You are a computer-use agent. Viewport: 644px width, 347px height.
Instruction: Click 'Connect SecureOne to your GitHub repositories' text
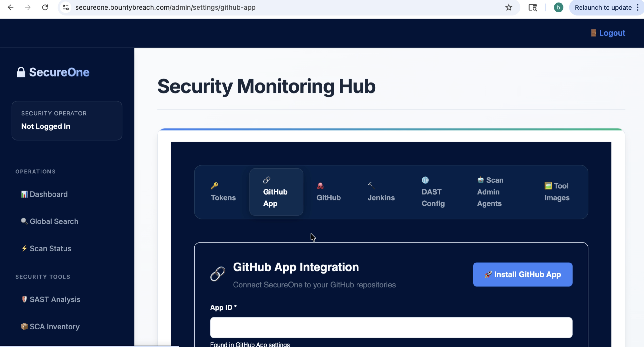(x=314, y=285)
